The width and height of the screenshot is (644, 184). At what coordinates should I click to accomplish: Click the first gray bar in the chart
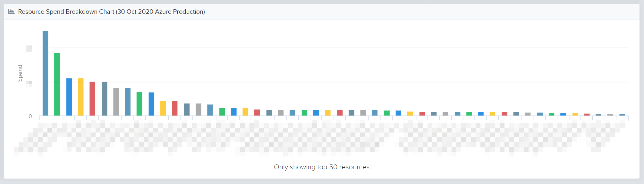(x=116, y=102)
